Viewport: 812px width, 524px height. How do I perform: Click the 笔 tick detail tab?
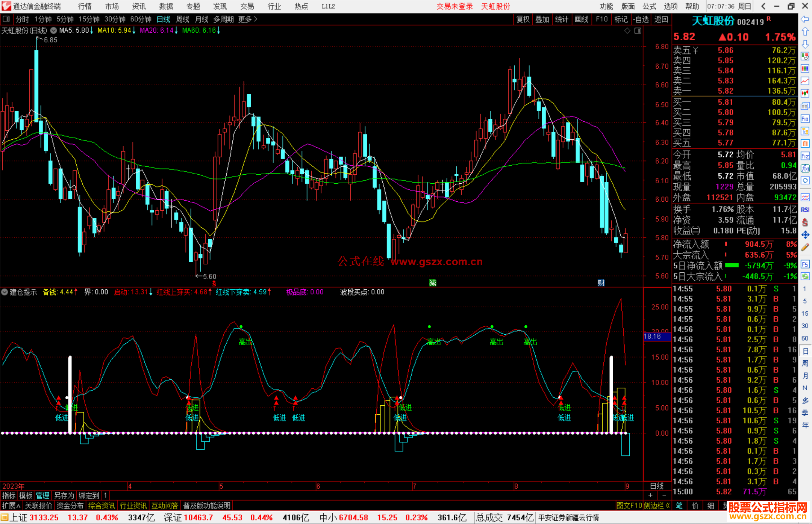(x=679, y=506)
